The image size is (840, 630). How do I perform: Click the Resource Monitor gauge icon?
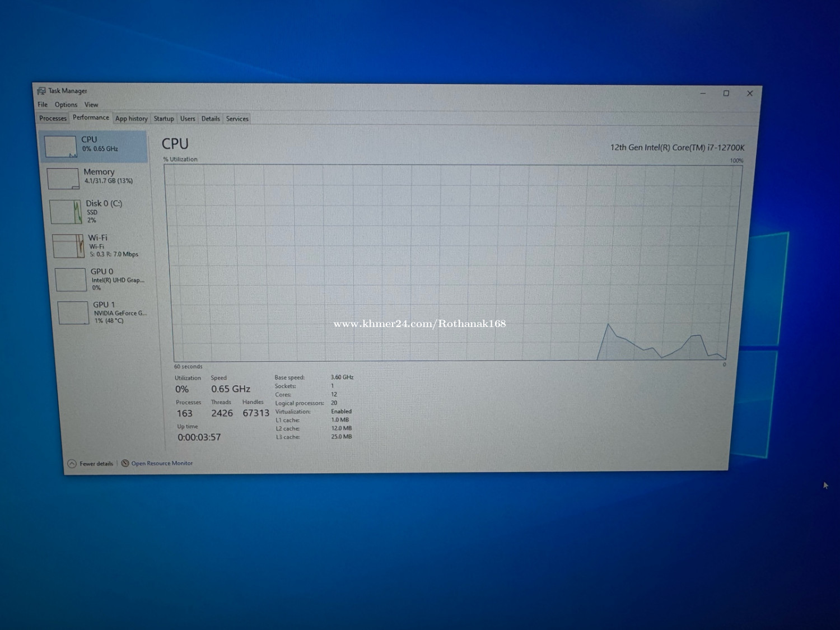125,463
